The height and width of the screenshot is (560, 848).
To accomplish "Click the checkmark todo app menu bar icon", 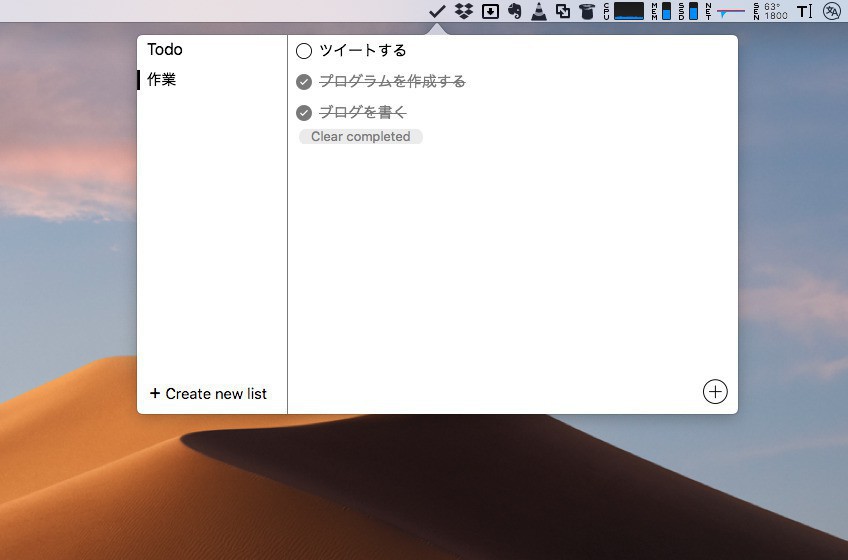I will 437,11.
